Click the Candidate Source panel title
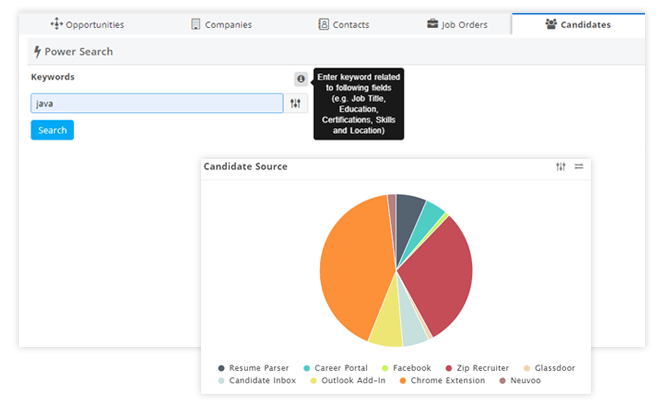The image size is (670, 400). [x=245, y=167]
